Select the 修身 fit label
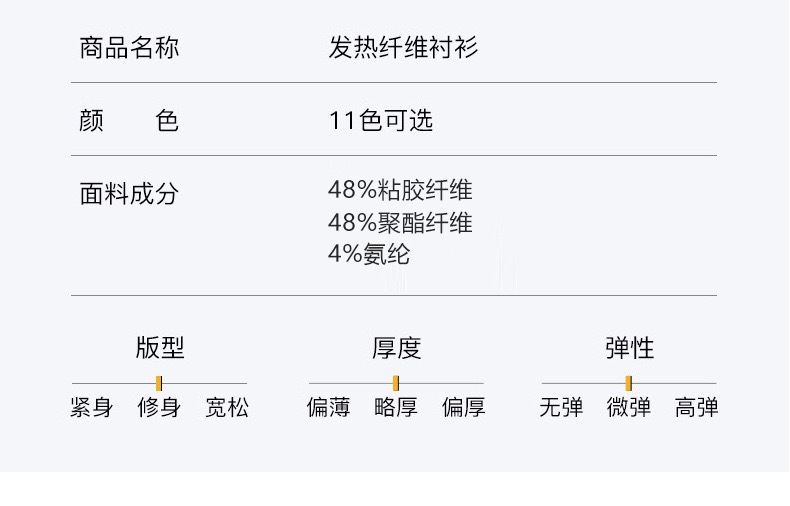This screenshot has width=790, height=506. (x=159, y=408)
